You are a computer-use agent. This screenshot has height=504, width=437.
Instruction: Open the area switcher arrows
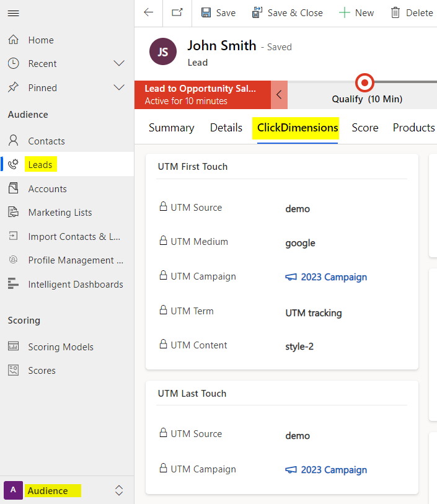pos(119,490)
